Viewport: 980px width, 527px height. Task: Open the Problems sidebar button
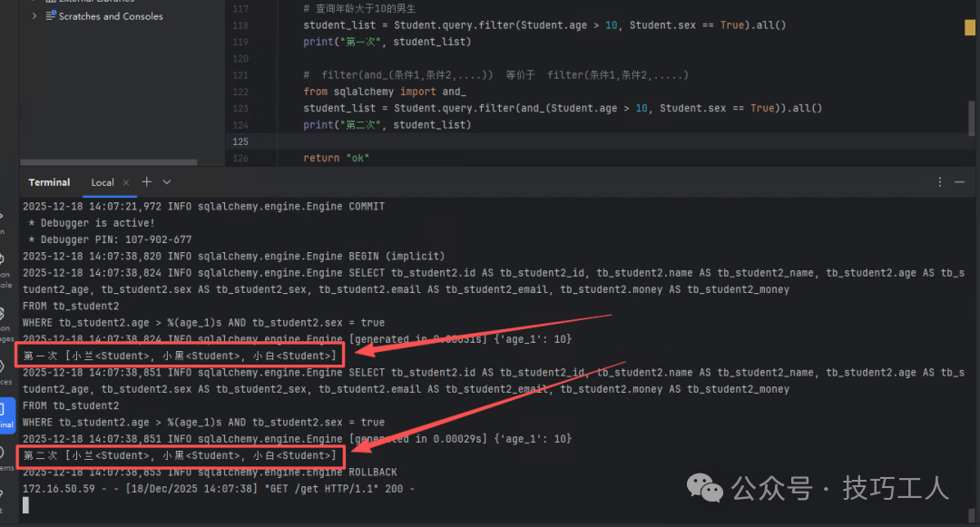coord(5,459)
